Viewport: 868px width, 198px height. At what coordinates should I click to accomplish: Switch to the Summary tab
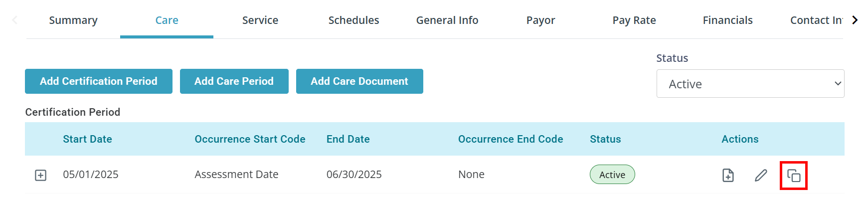coord(73,20)
